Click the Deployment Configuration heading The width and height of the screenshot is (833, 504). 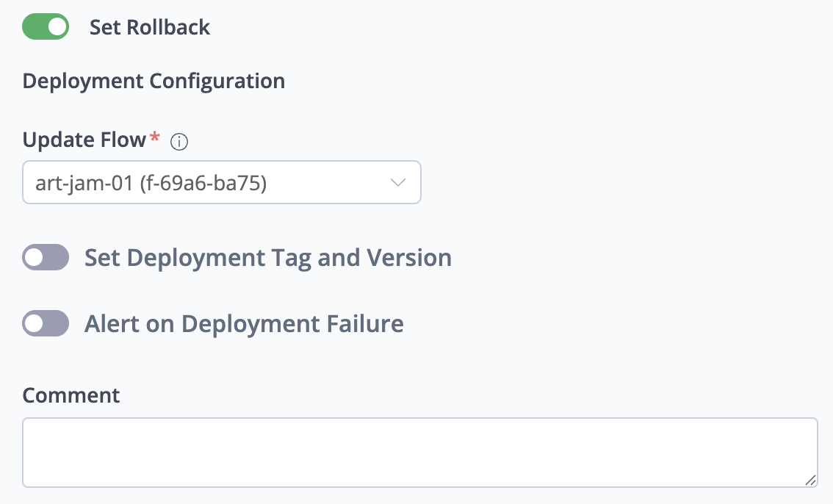(x=154, y=81)
